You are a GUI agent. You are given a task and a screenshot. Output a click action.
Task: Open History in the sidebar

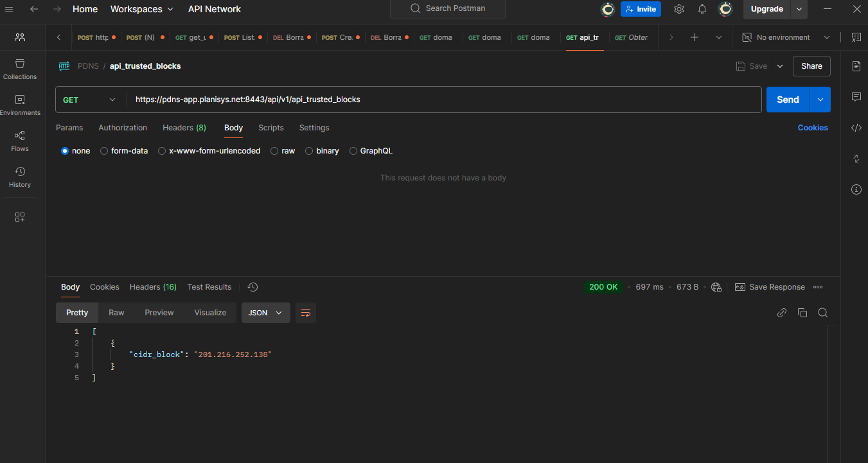tap(20, 177)
